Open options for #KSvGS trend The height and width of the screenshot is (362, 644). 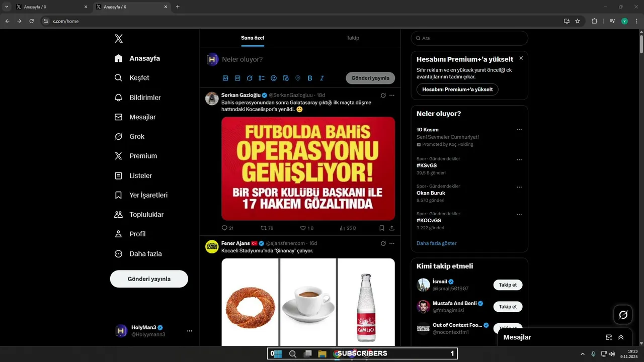click(x=519, y=160)
